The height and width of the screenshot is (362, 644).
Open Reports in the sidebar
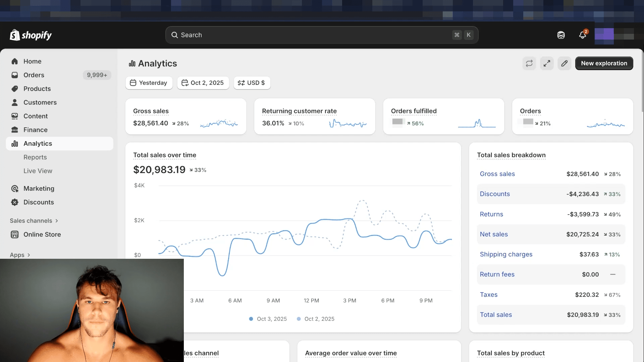tap(35, 157)
